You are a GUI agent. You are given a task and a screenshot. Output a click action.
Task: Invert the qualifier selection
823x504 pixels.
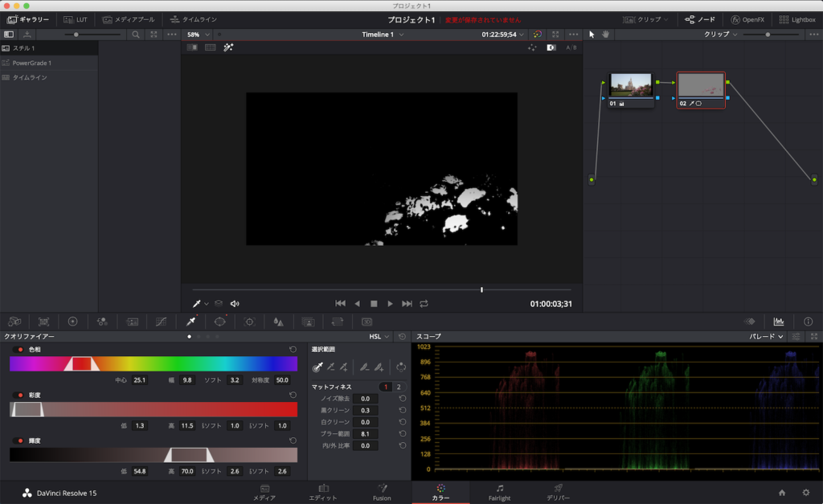tap(401, 367)
